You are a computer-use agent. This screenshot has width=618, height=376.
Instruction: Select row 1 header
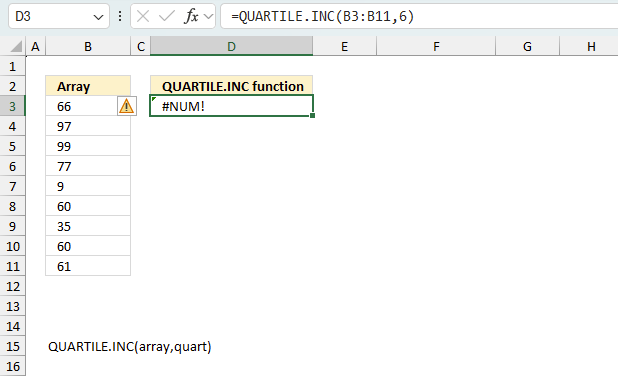point(13,66)
